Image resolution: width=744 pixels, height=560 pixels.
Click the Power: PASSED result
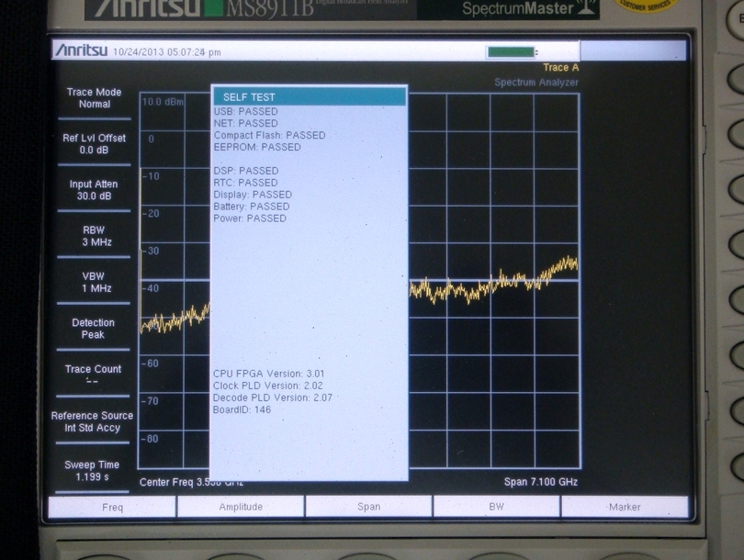[250, 218]
